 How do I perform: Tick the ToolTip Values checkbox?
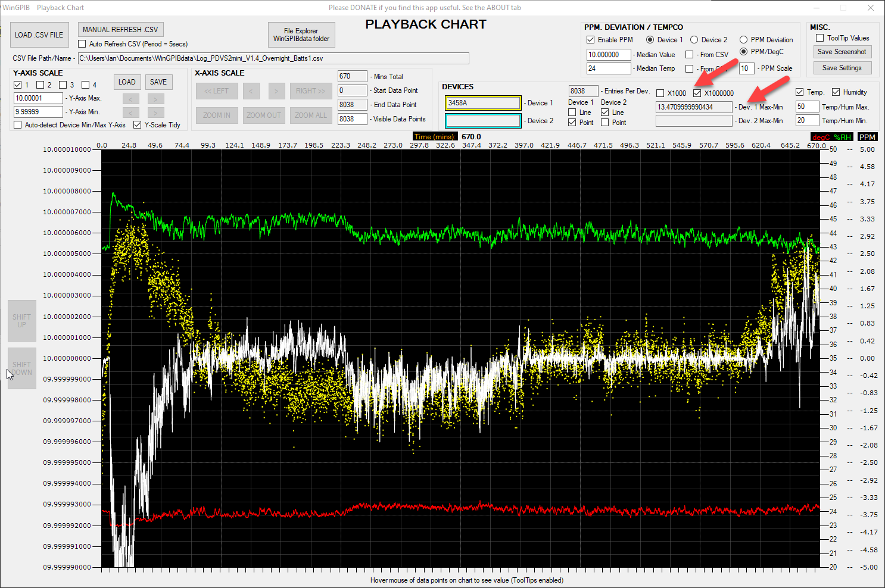click(820, 38)
